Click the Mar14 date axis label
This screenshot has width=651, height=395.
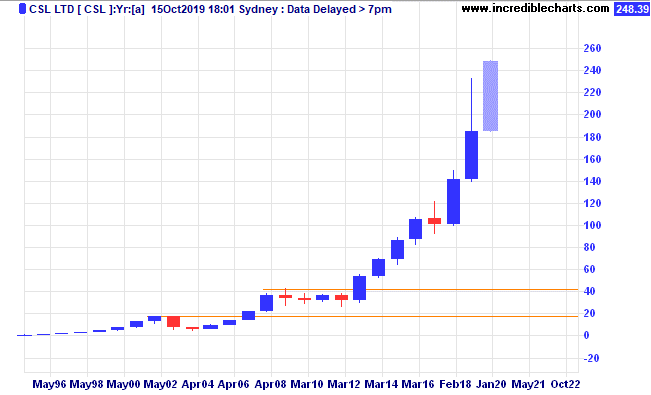coord(381,384)
